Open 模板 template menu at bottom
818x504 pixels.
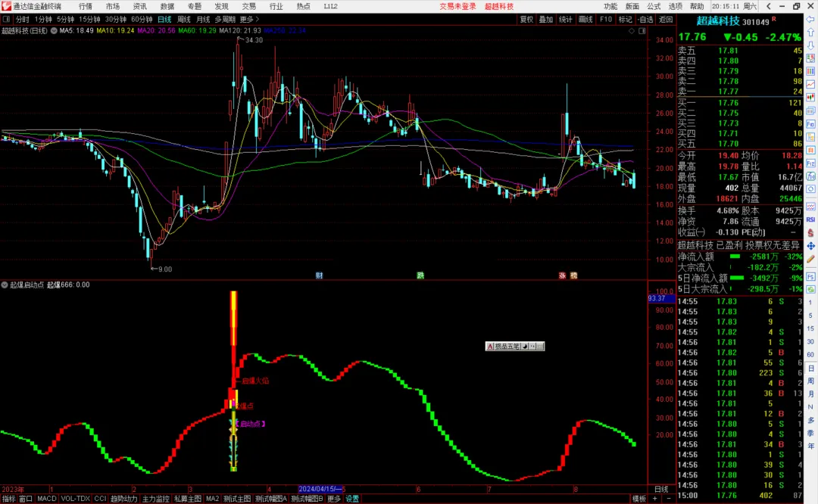pos(639,499)
